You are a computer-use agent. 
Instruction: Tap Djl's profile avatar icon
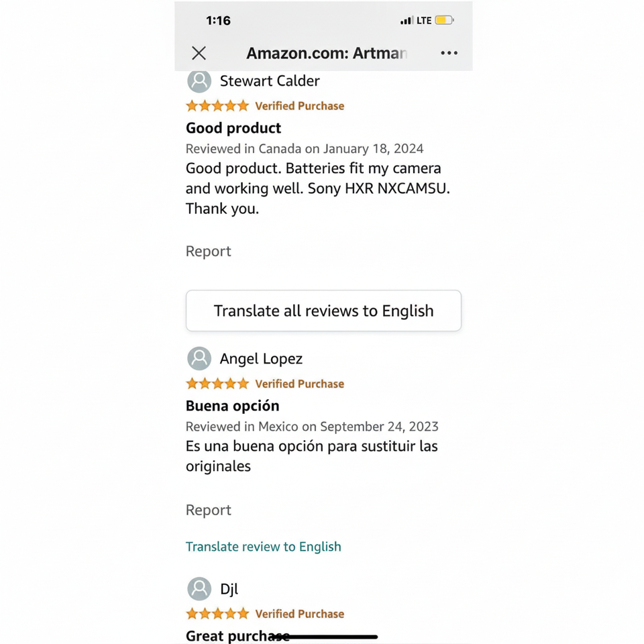[199, 589]
